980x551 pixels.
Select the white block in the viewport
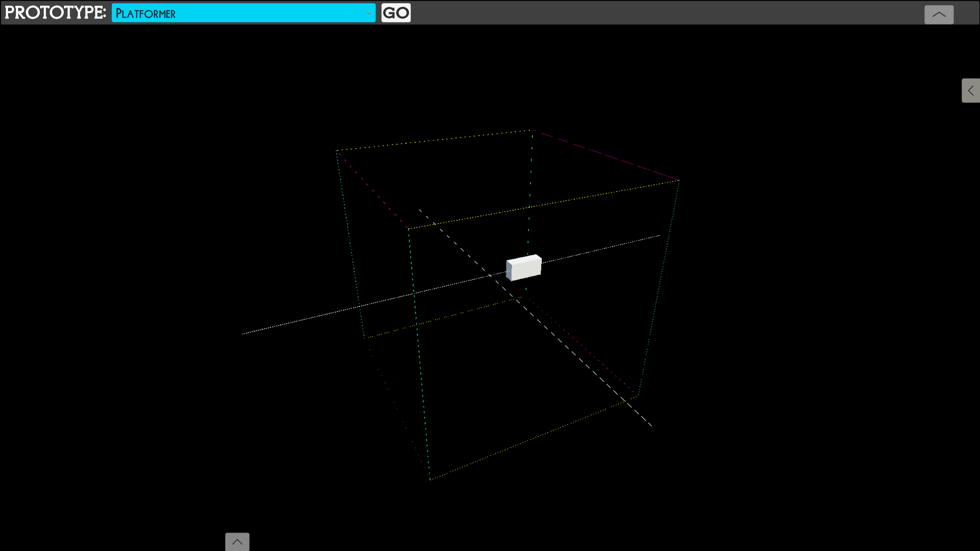524,268
